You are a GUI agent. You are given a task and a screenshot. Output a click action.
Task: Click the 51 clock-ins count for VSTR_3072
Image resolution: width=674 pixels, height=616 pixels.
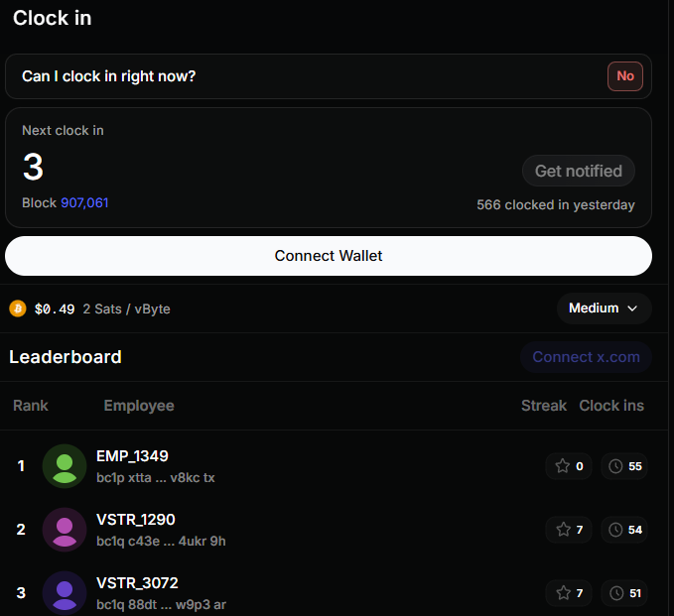click(635, 593)
